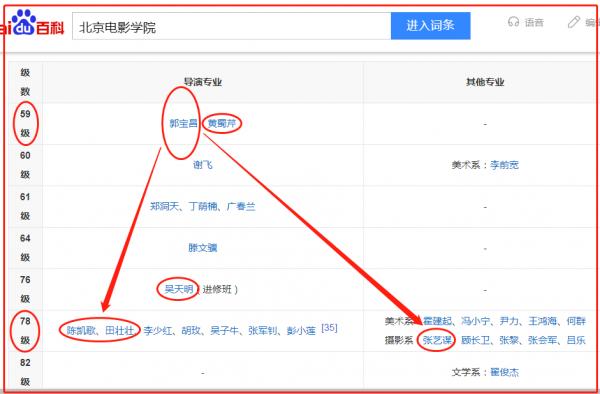Click the 其他专业 column header
This screenshot has height=394, width=600.
485,82
